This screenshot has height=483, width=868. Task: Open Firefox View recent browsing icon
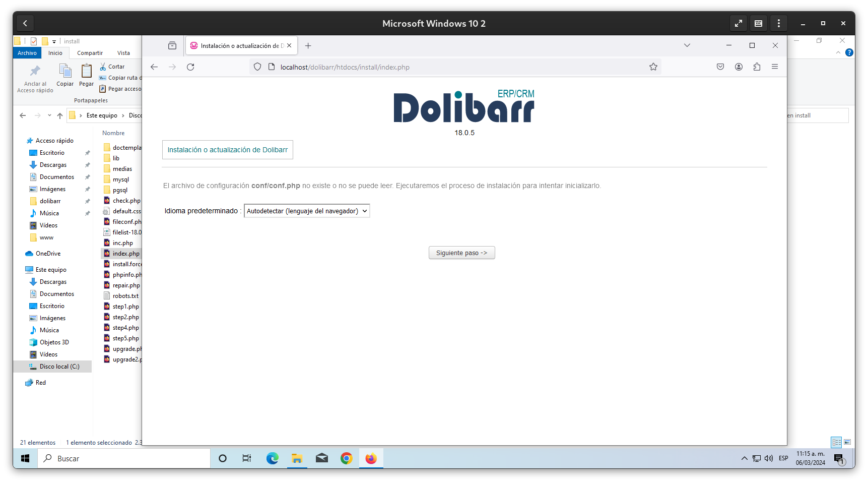[x=172, y=46]
